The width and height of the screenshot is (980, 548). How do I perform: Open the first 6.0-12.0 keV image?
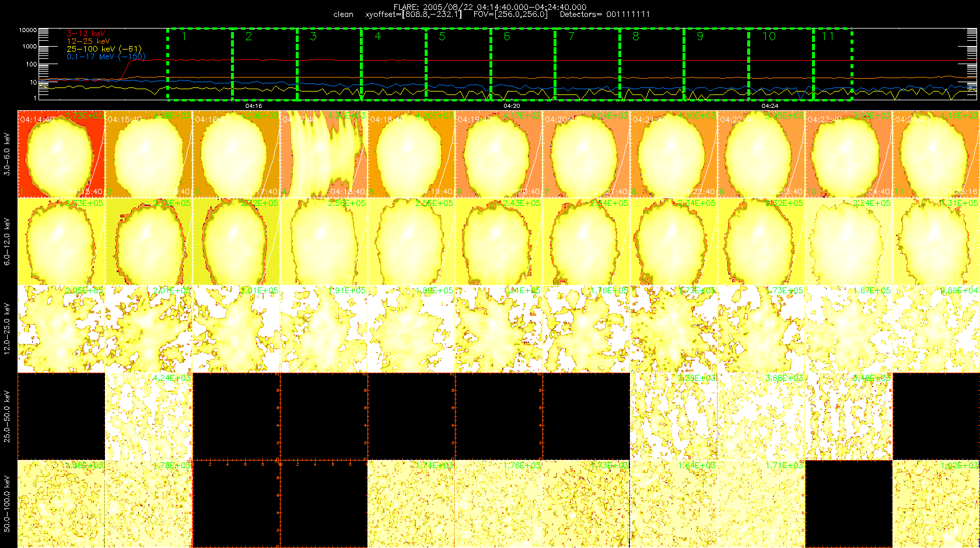tap(61, 241)
